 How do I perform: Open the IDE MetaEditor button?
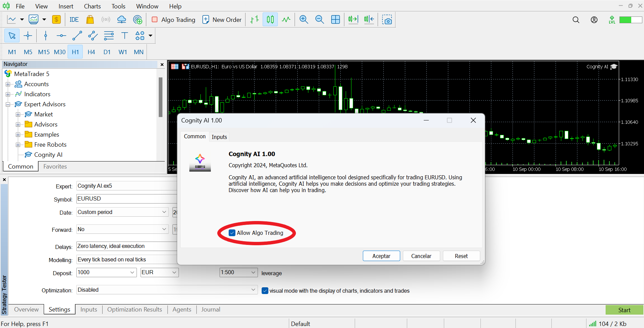(74, 20)
